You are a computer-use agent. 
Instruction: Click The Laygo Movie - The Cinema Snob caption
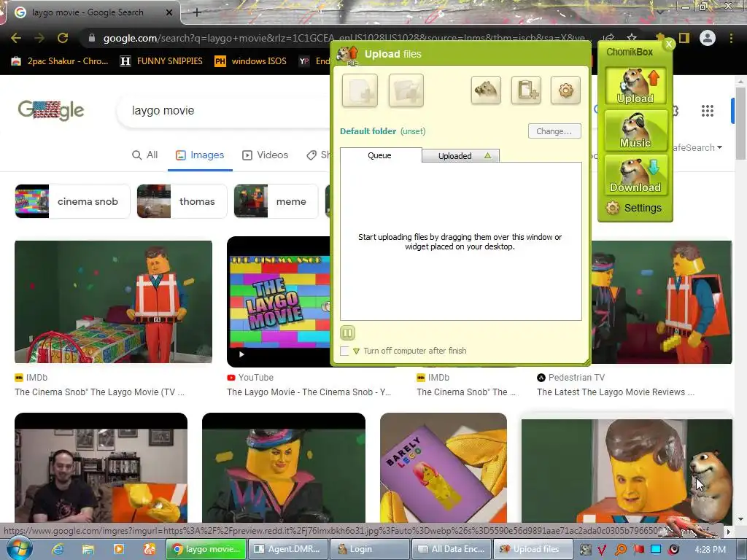coord(309,392)
